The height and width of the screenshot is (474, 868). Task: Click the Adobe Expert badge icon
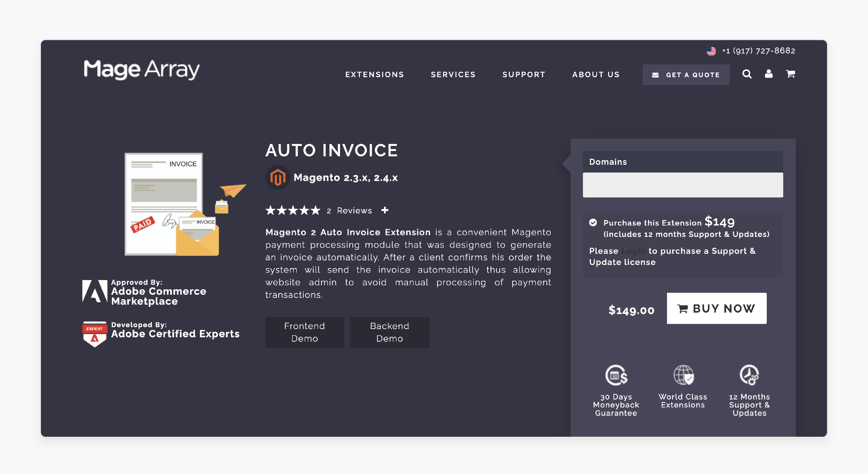95,334
